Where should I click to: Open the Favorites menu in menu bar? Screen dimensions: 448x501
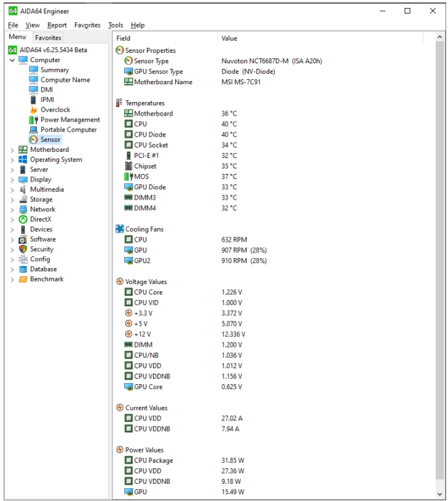pyautogui.click(x=87, y=25)
